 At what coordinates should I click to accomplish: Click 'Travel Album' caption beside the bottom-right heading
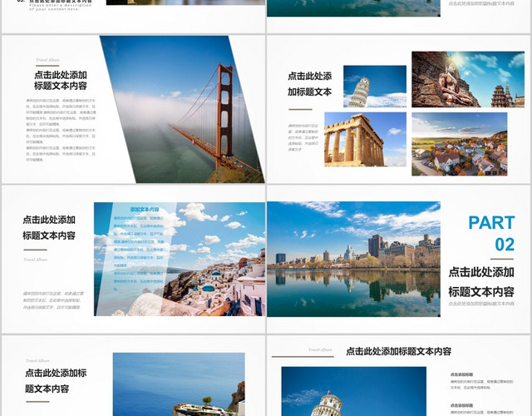pyautogui.click(x=320, y=349)
